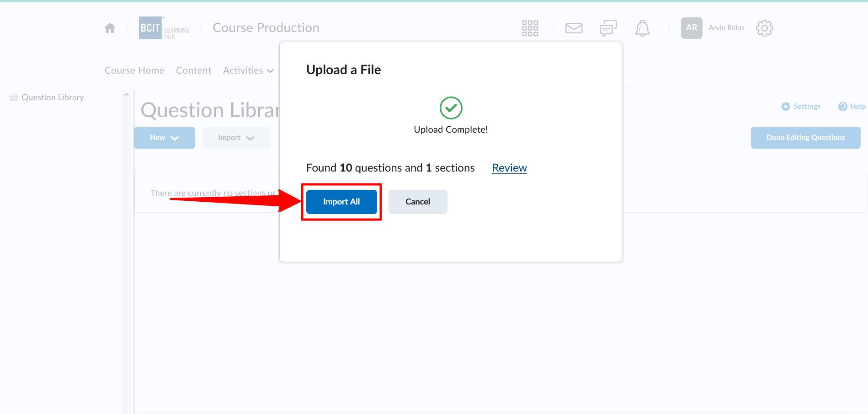Open the course selector grid icon
This screenshot has width=868, height=414.
[x=530, y=28]
